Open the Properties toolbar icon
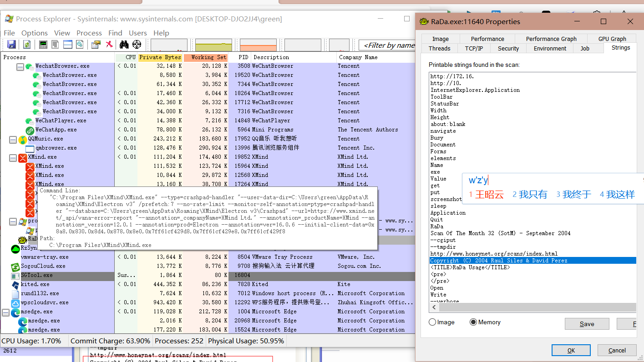 pos(96,44)
